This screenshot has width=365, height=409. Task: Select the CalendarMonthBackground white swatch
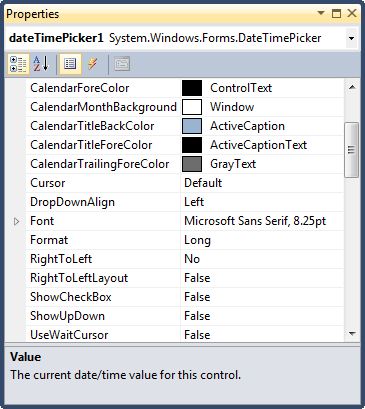192,107
